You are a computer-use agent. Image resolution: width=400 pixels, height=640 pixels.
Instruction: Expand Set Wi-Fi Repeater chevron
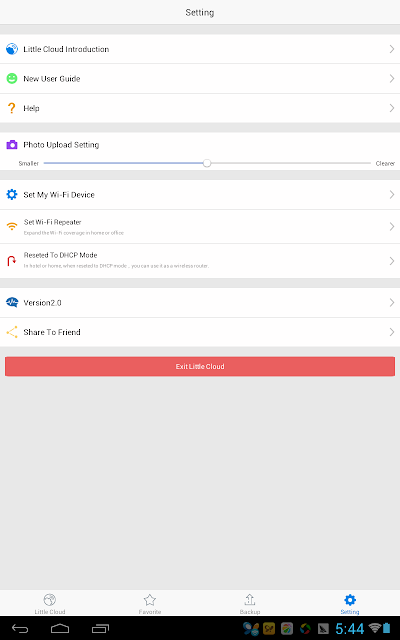391,227
